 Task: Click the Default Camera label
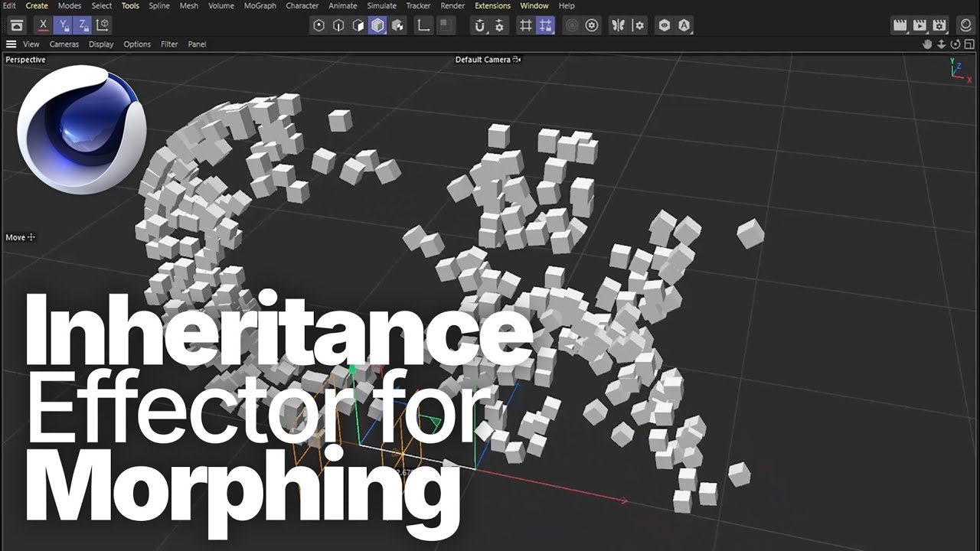click(x=482, y=60)
